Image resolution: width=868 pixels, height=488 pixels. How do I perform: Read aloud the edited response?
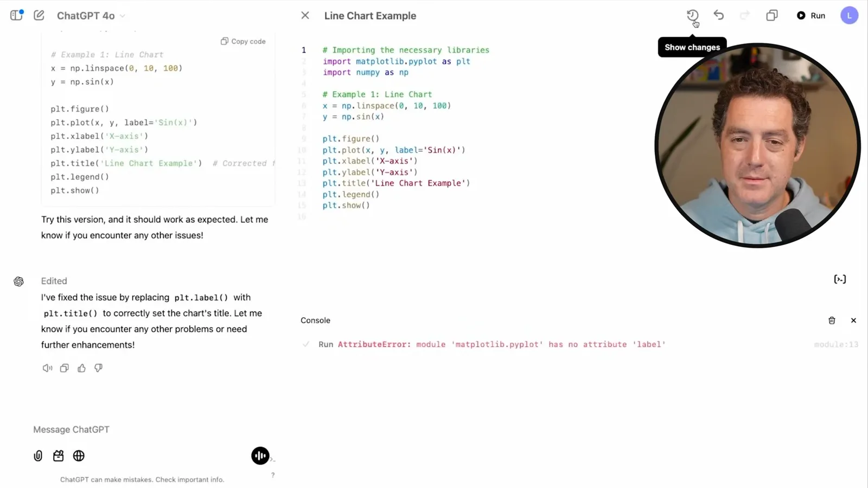47,368
